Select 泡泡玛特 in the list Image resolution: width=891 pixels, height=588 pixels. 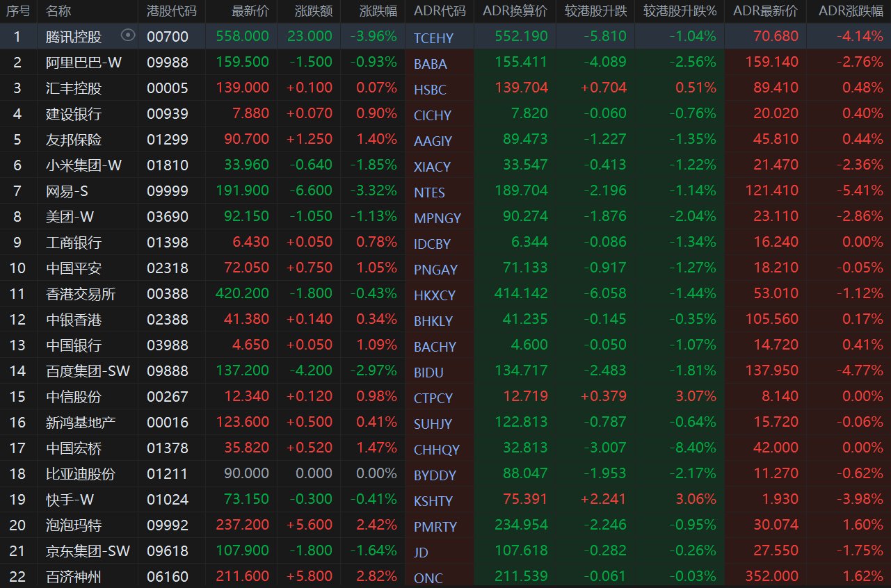74,525
